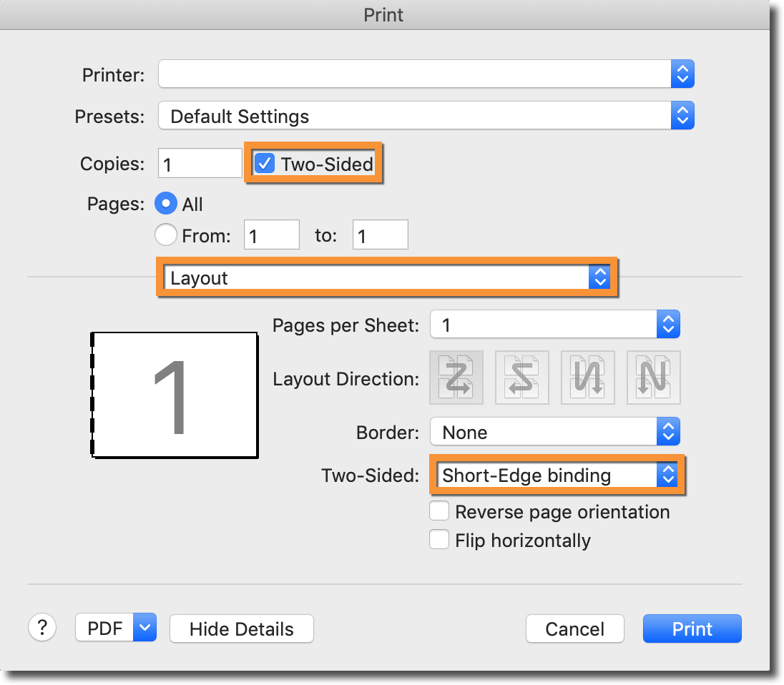Open help with the question mark button
This screenshot has width=784, height=685.
[x=42, y=628]
